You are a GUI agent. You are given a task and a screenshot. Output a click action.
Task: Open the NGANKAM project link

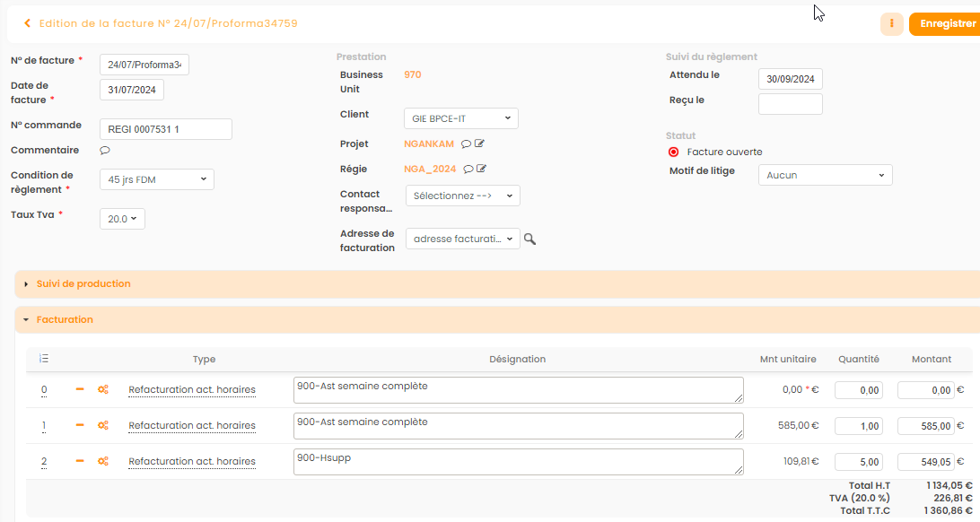click(429, 144)
